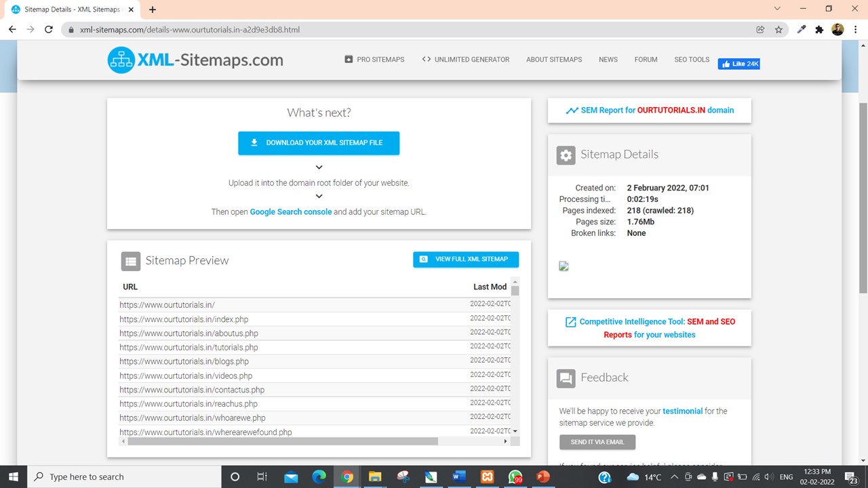Viewport: 868px width, 488px height.
Task: Open the Windows Start menu
Action: click(12, 476)
